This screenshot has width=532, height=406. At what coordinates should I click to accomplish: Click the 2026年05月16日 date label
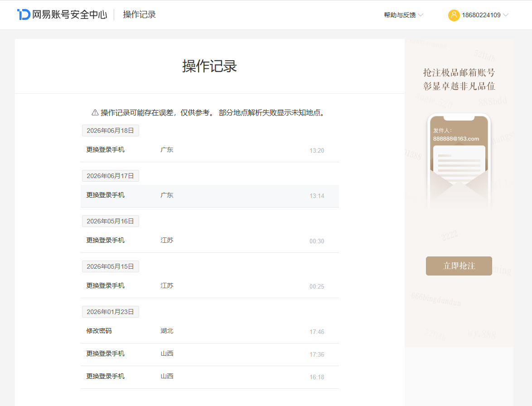pos(110,221)
